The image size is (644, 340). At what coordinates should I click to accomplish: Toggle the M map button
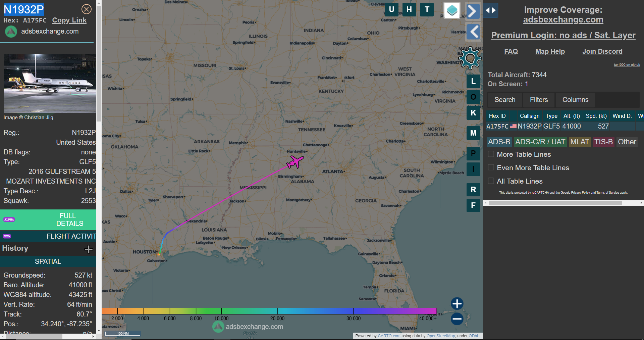click(x=473, y=133)
